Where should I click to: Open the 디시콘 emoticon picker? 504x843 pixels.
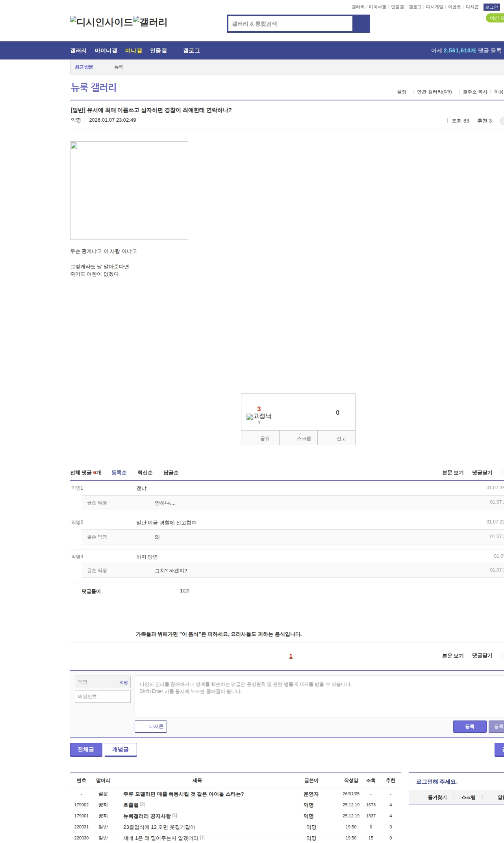[151, 726]
